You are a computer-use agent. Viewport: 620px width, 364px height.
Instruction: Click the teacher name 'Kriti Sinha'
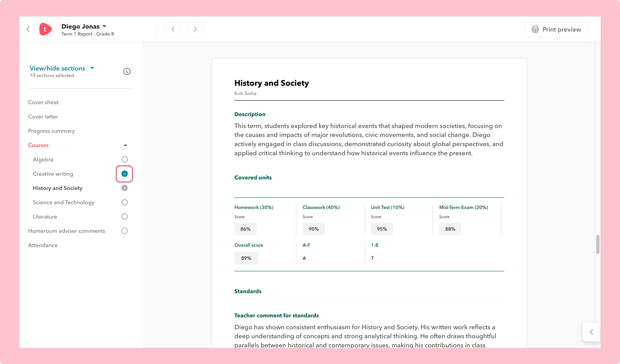245,93
